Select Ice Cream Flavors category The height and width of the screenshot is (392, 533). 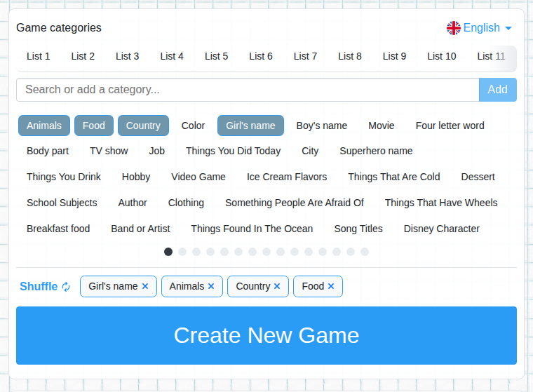pyautogui.click(x=287, y=177)
